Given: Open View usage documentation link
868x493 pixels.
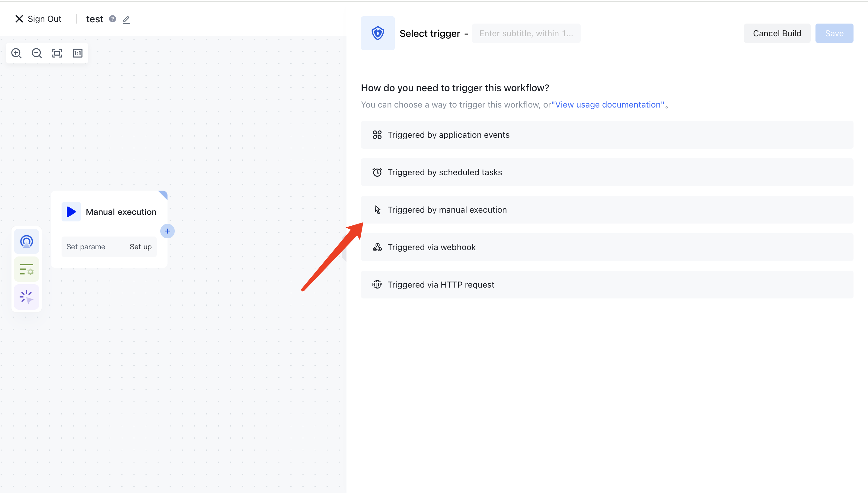Looking at the screenshot, I should click(x=608, y=105).
